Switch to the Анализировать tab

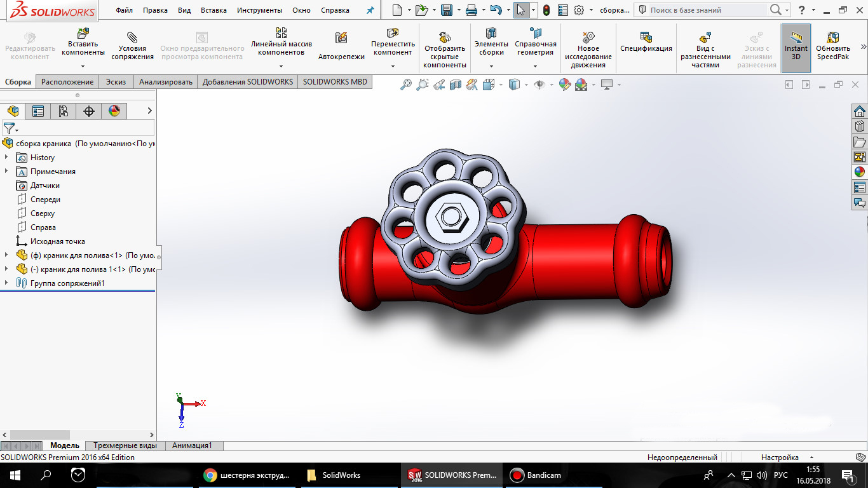coord(166,82)
